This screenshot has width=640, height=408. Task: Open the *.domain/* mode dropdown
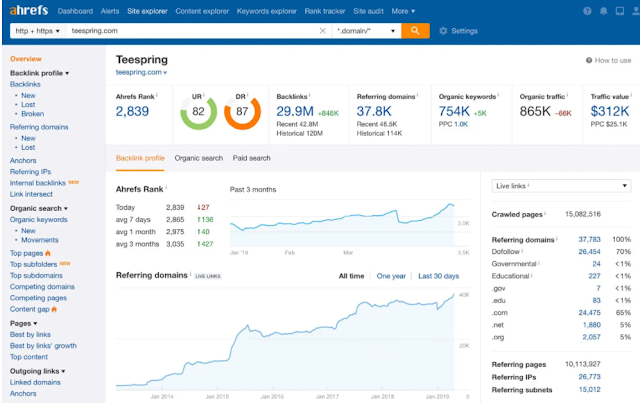(366, 31)
